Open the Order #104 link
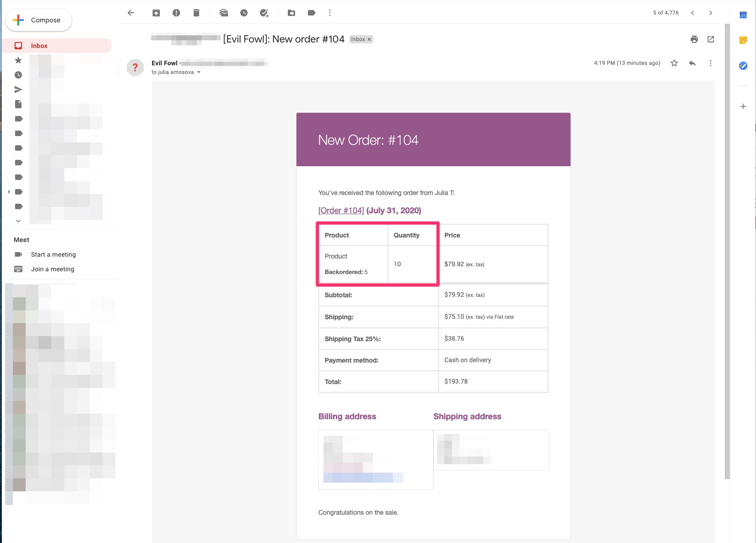 point(340,211)
